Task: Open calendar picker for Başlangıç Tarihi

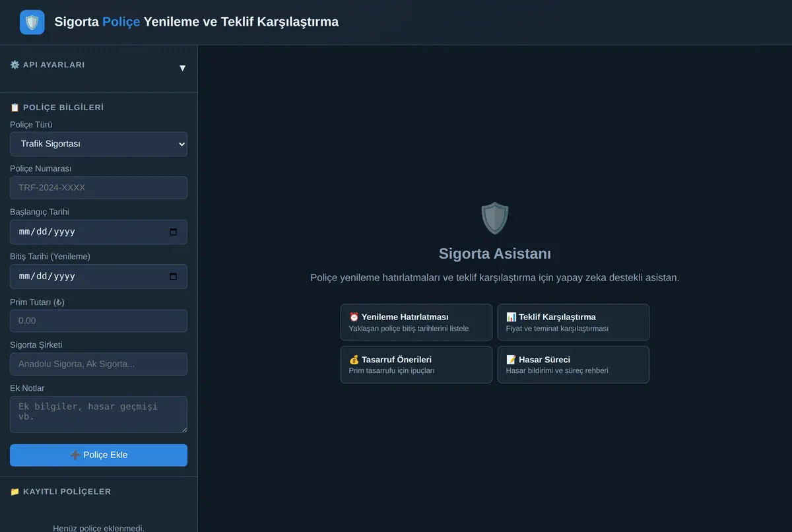Action: pyautogui.click(x=174, y=232)
